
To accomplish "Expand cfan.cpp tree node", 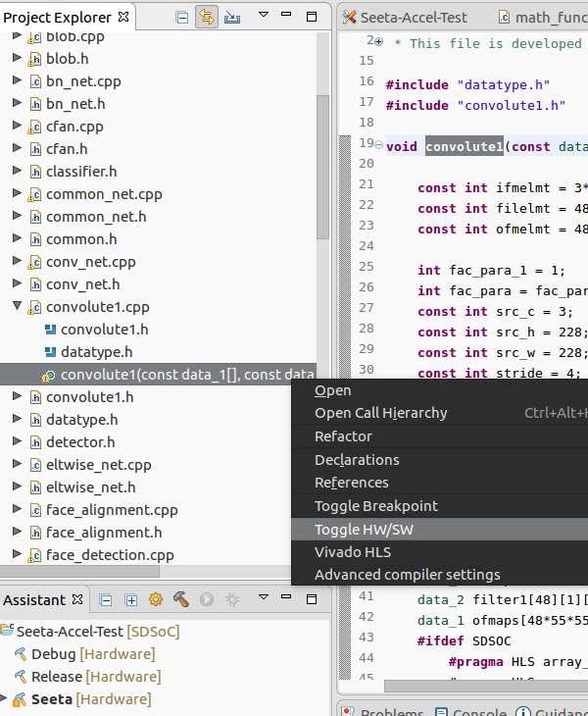I will point(17,126).
